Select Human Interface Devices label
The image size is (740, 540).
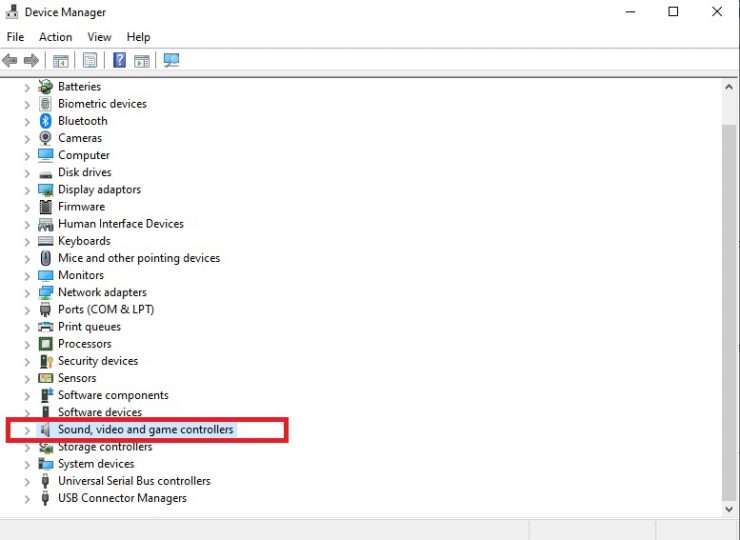click(x=121, y=224)
